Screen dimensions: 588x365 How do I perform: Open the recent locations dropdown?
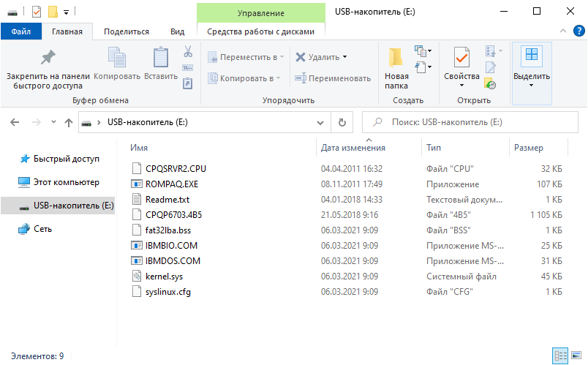tap(53, 122)
